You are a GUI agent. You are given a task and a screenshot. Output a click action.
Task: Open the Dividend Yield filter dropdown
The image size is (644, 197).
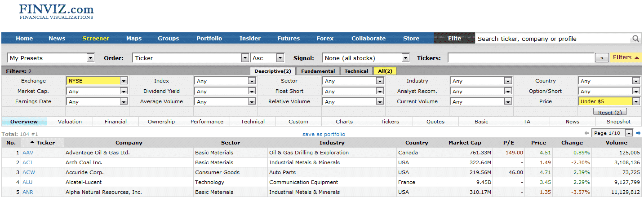225,92
